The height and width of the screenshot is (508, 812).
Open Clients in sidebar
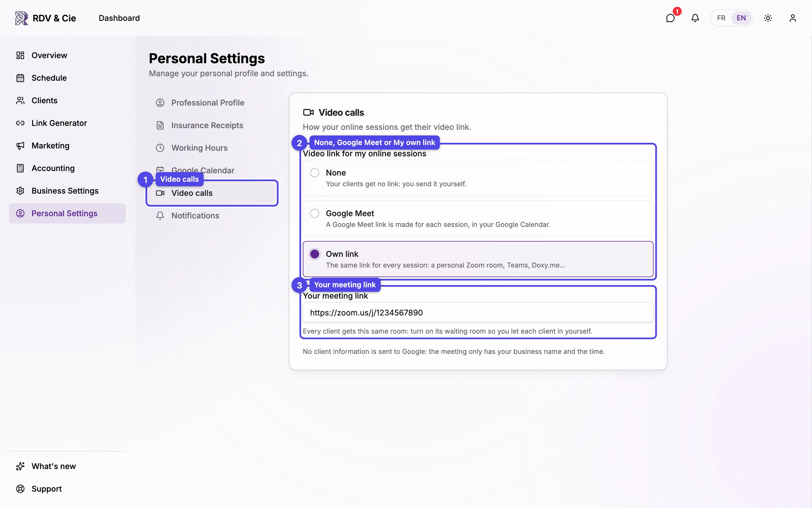click(x=67, y=100)
